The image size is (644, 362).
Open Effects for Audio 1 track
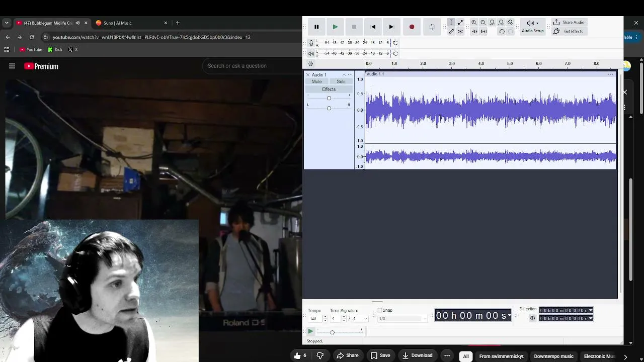tap(329, 89)
